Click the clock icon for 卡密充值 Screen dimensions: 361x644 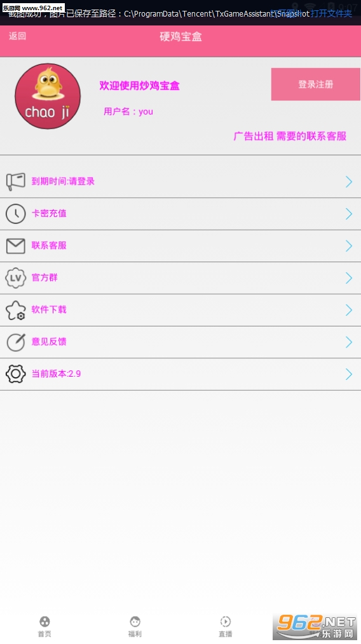[16, 214]
